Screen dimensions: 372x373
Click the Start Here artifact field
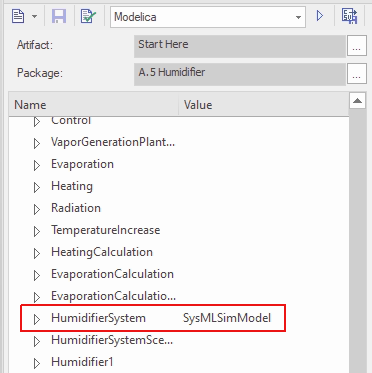[x=240, y=46]
